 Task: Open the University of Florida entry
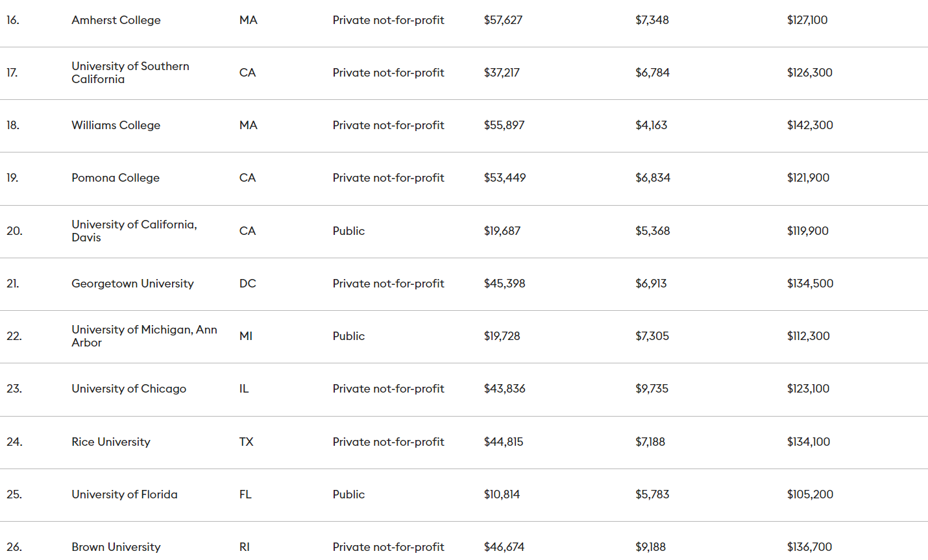click(x=124, y=494)
